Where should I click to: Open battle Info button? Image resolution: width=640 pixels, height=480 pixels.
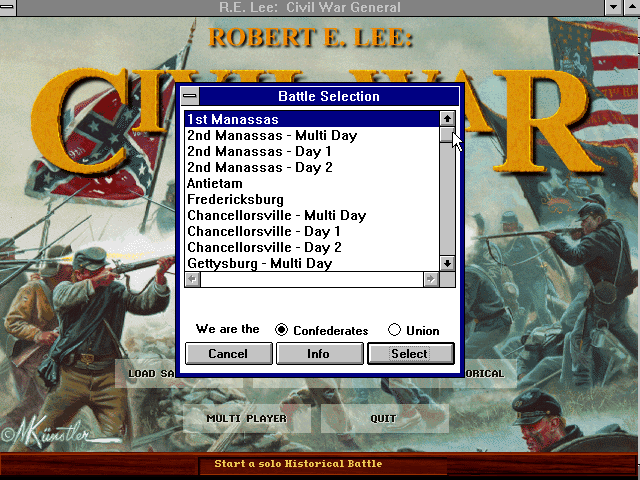tap(320, 353)
